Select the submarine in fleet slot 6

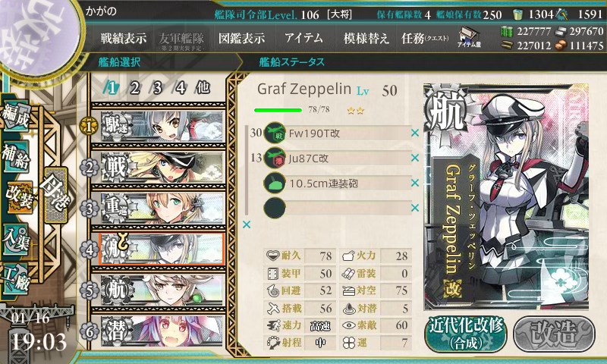[162, 331]
